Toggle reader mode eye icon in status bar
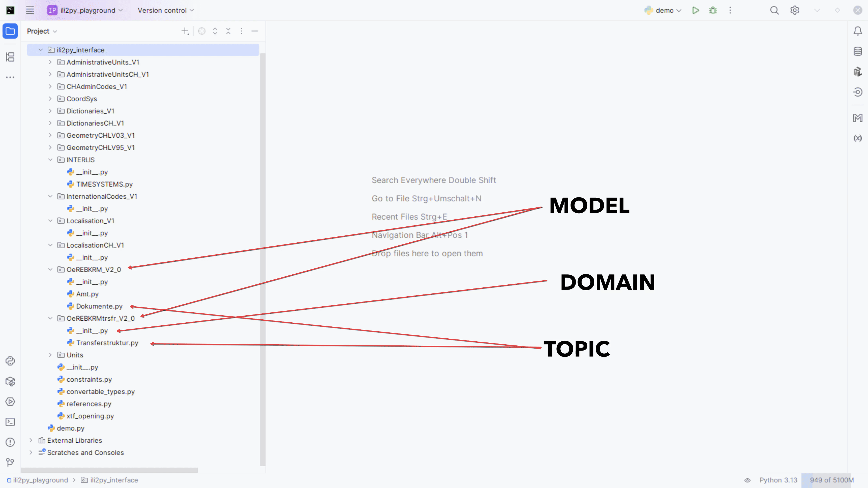The image size is (868, 488). click(747, 480)
